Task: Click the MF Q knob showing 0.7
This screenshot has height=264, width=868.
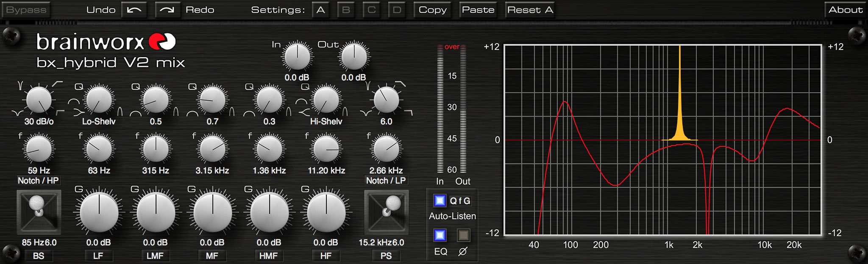Action: click(212, 100)
